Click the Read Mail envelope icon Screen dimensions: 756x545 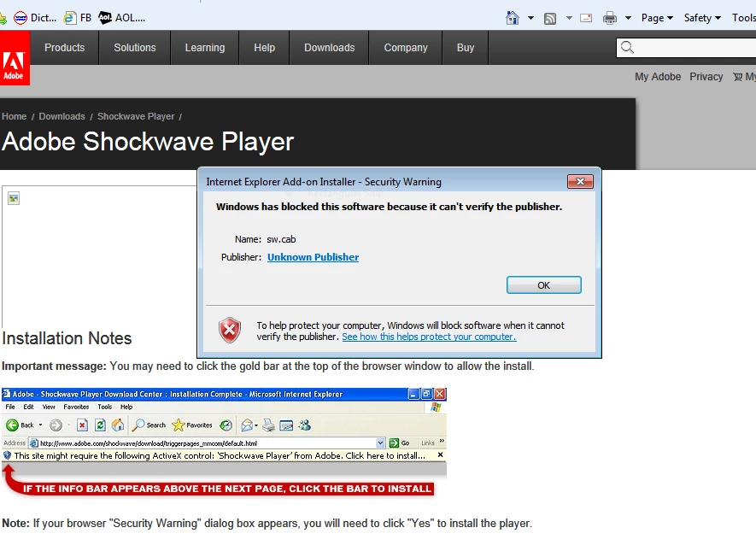(586, 18)
